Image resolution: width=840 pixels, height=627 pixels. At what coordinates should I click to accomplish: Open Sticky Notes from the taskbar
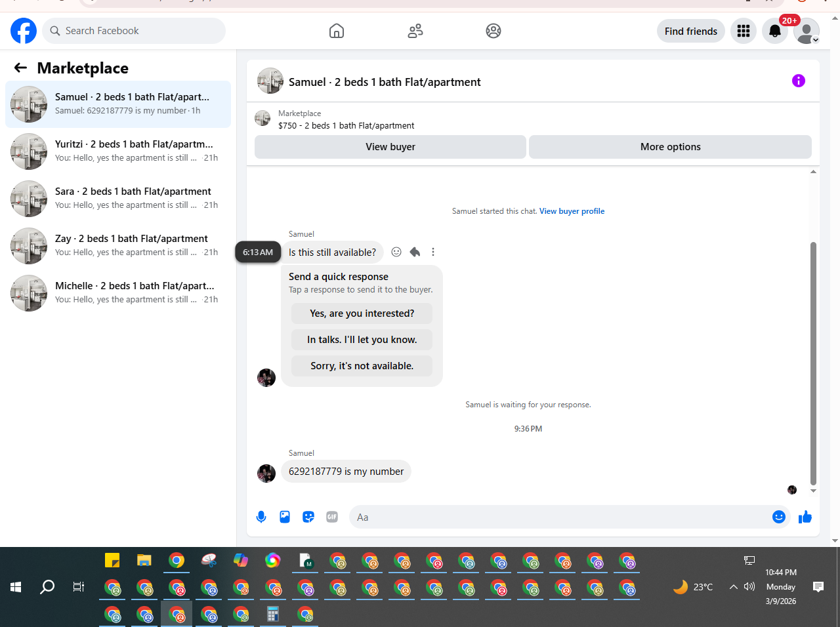(x=112, y=560)
